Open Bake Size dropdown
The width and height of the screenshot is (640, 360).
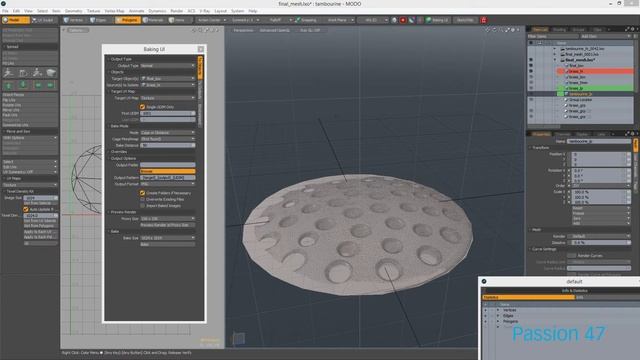coord(168,238)
